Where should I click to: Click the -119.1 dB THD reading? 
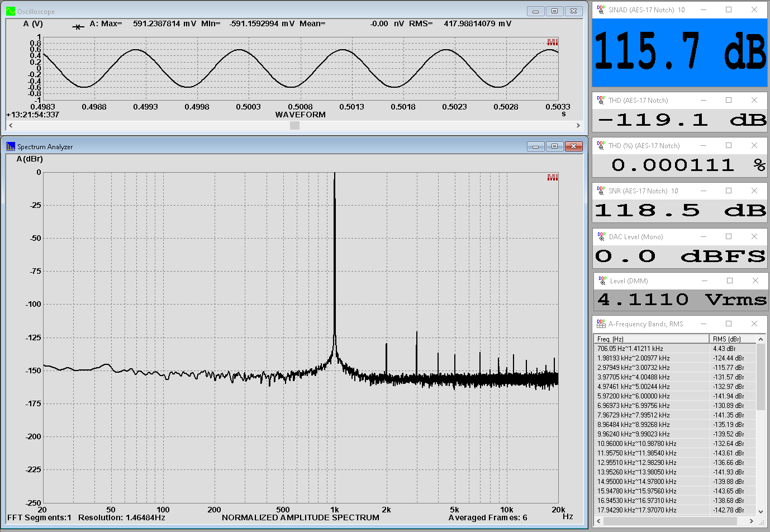click(x=682, y=120)
